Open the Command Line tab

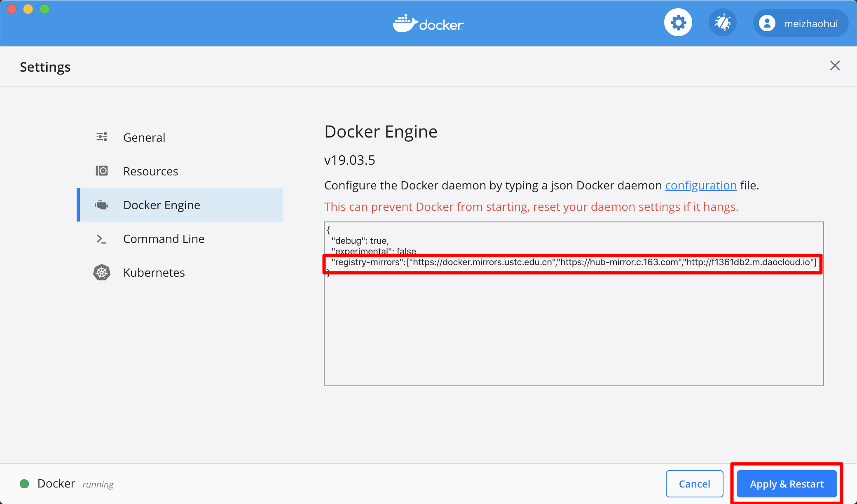(180, 238)
